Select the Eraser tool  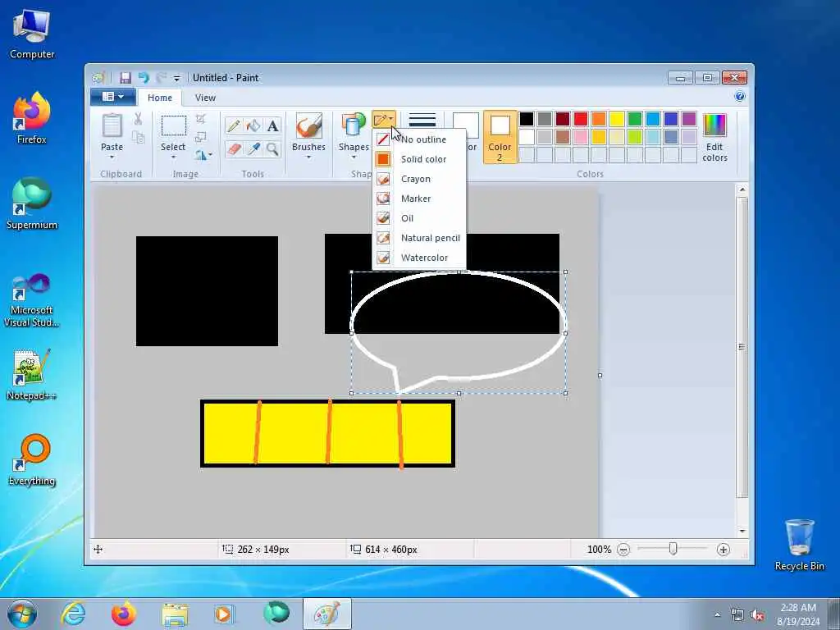tap(234, 149)
